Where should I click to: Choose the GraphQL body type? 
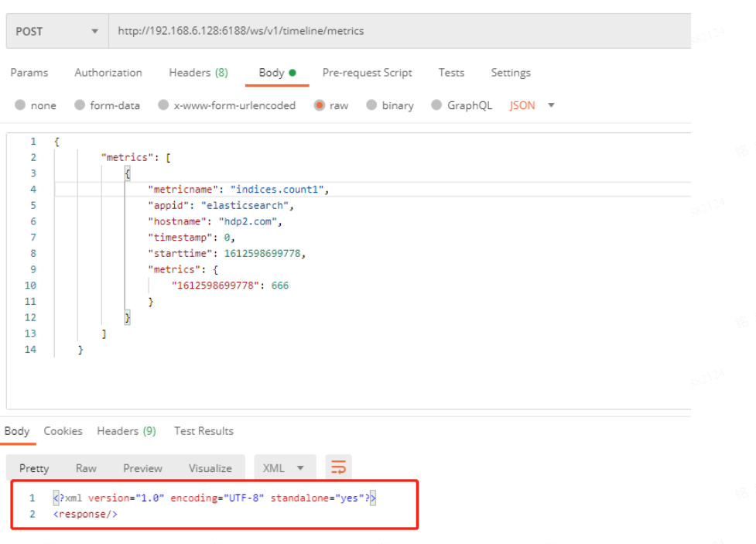click(x=437, y=105)
